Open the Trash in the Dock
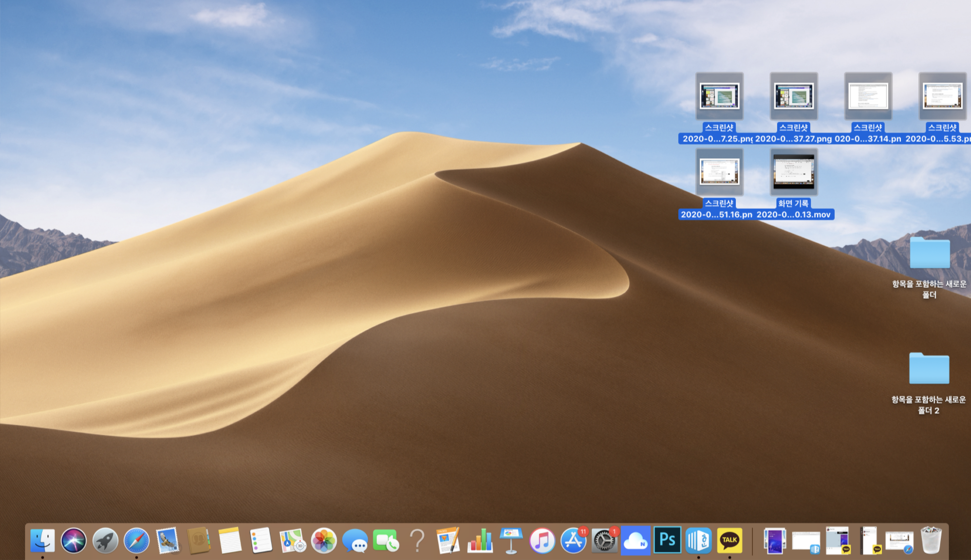 tap(931, 540)
